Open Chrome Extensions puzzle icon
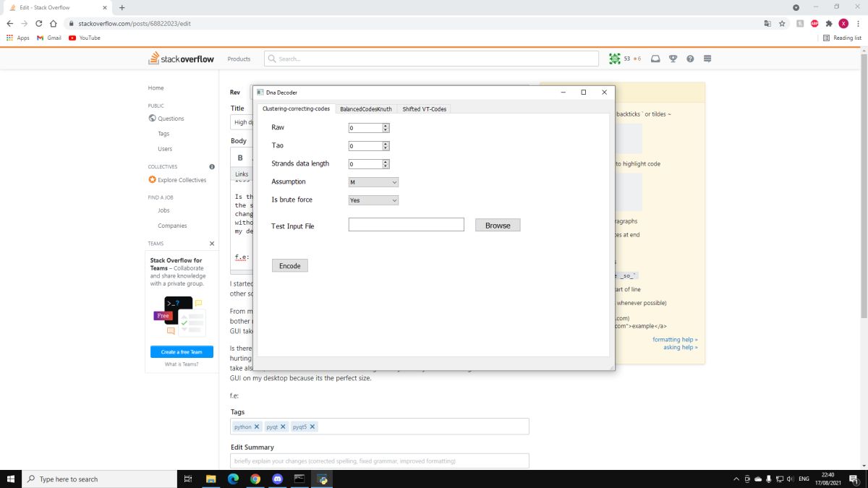 tap(829, 23)
